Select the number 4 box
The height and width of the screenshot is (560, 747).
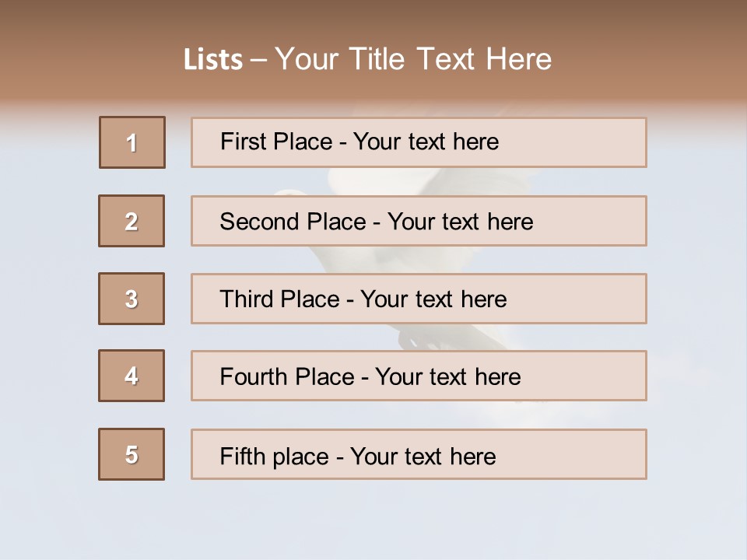coord(132,376)
